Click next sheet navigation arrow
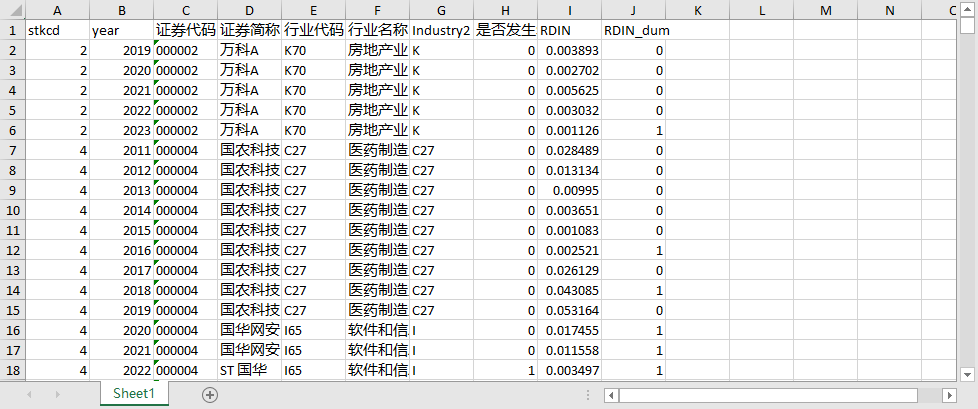 [57, 395]
